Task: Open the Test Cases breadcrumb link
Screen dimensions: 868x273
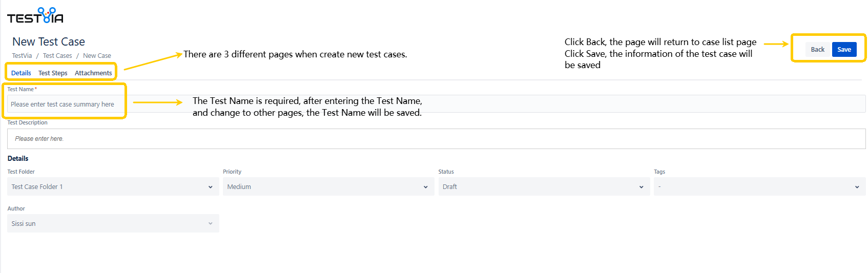Action: pyautogui.click(x=57, y=56)
